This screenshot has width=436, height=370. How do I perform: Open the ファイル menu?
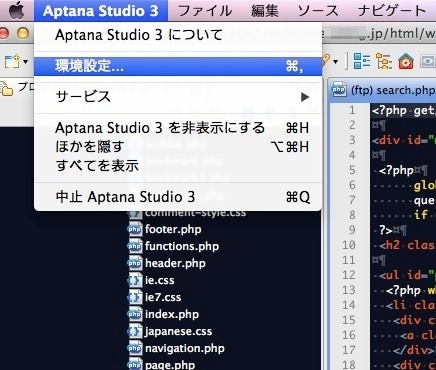[x=205, y=11]
